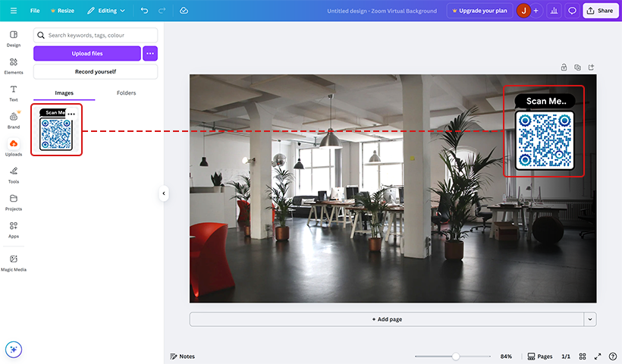Click the cloud save status icon

pyautogui.click(x=184, y=11)
